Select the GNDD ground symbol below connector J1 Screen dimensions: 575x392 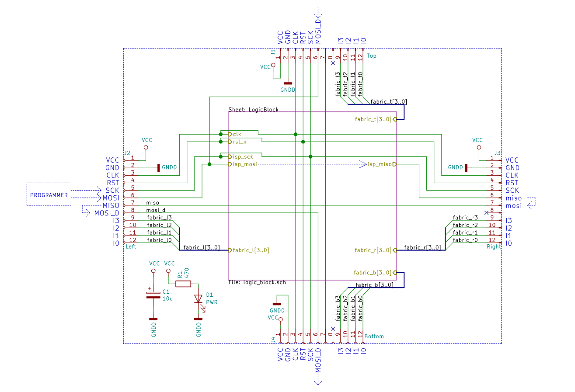click(x=288, y=83)
